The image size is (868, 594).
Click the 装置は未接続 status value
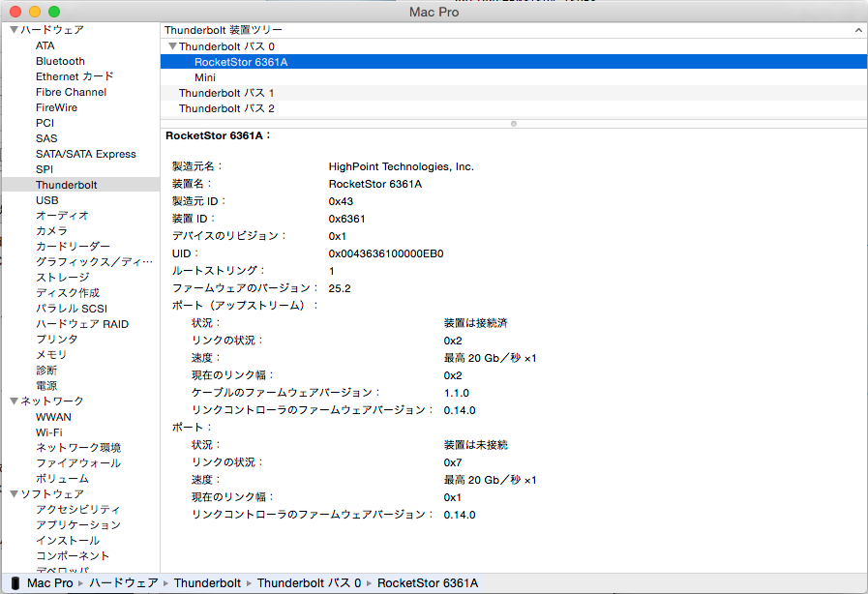tap(475, 445)
